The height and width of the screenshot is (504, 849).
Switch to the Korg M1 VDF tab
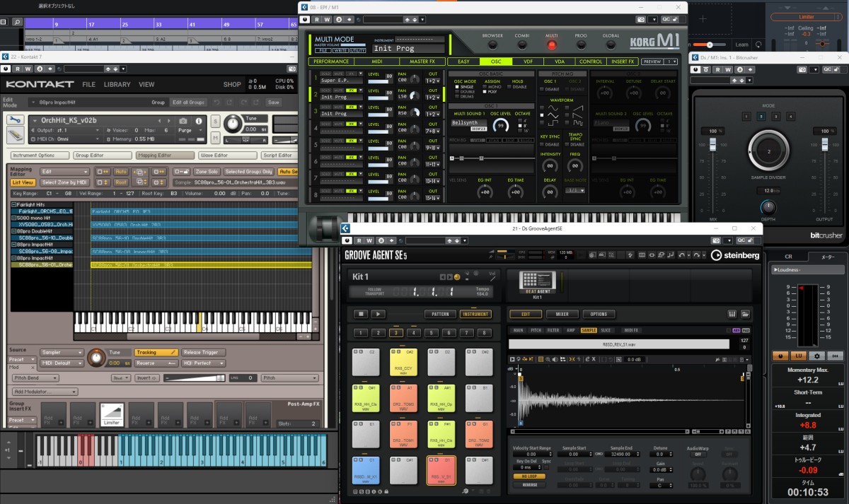(x=528, y=61)
